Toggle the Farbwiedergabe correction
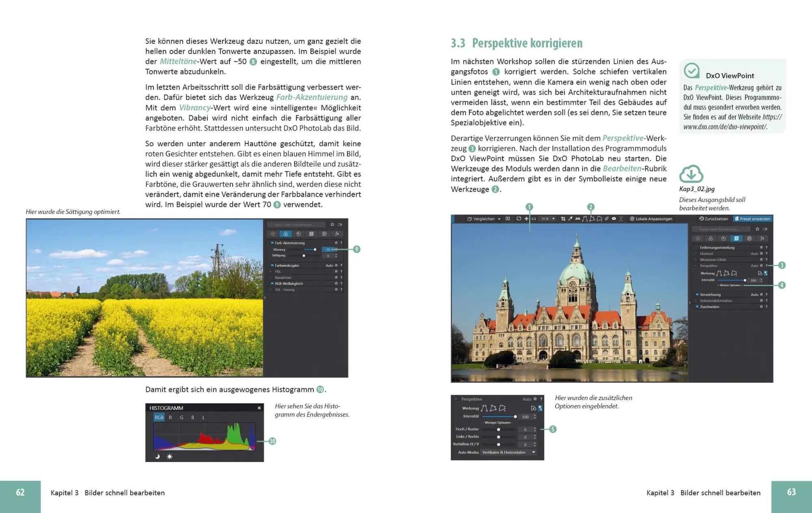 click(x=272, y=265)
